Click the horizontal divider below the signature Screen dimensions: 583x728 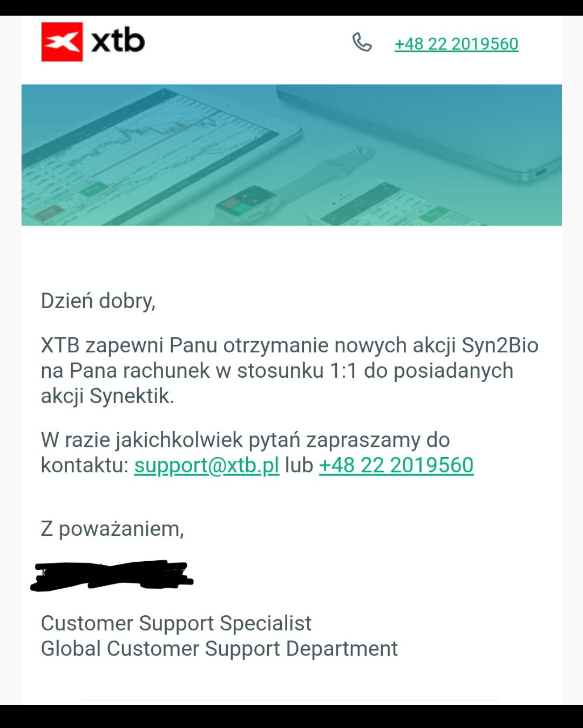pyautogui.click(x=291, y=700)
